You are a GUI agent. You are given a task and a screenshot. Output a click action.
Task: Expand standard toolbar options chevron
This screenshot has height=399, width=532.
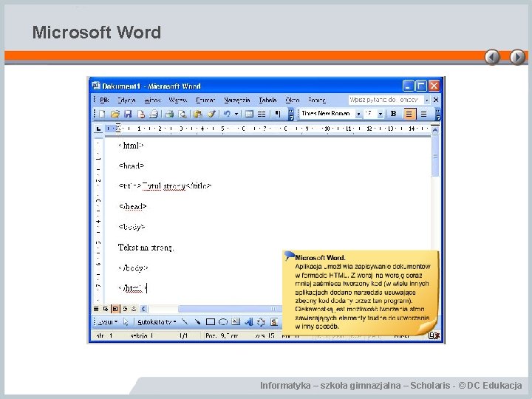tap(291, 114)
